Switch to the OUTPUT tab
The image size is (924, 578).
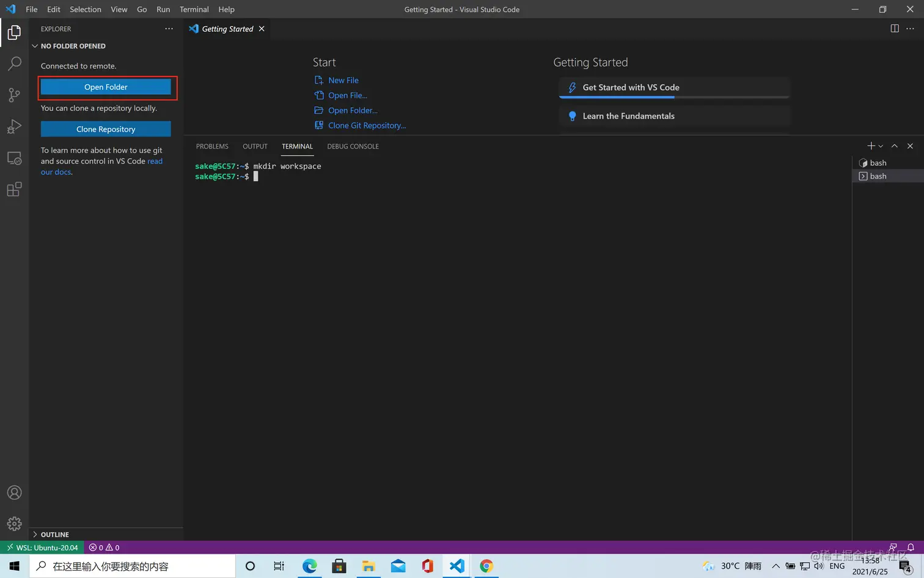click(x=255, y=146)
